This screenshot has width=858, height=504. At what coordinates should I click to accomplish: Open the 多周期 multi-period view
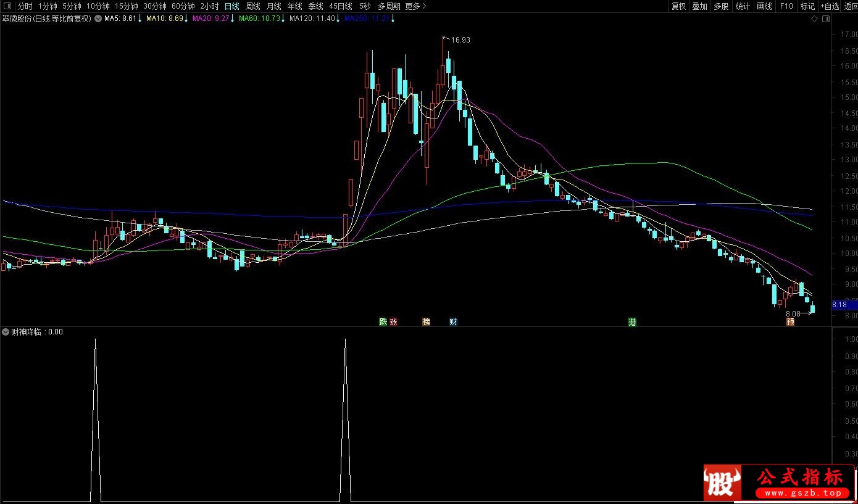coord(389,6)
